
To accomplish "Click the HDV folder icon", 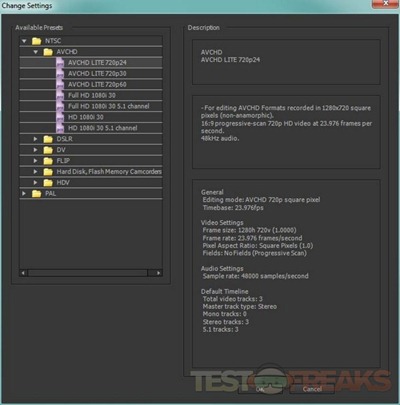I will [48, 183].
